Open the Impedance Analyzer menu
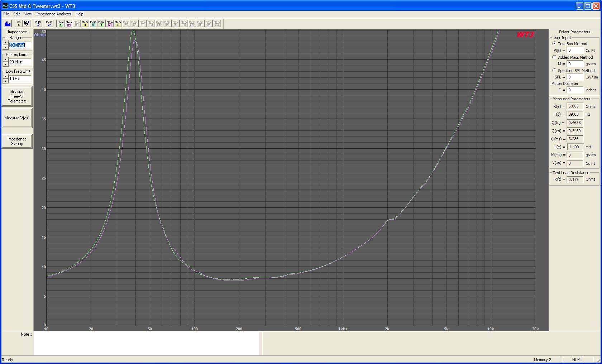This screenshot has height=364, width=602. pos(54,14)
